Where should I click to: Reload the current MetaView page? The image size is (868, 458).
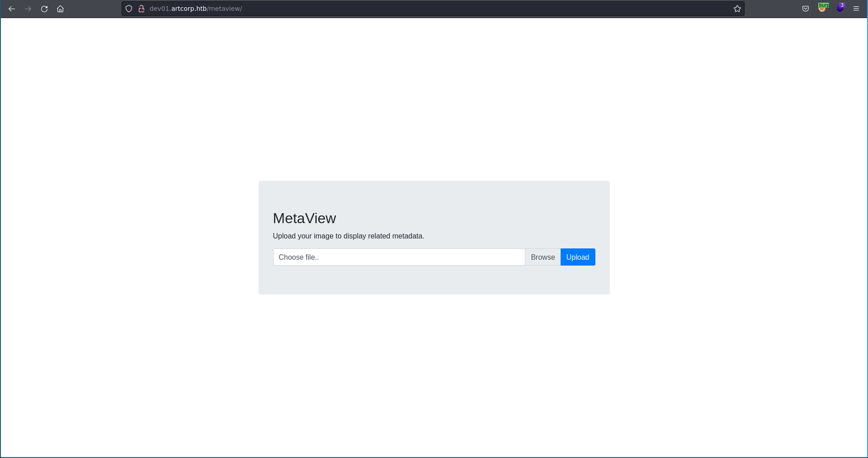[44, 9]
